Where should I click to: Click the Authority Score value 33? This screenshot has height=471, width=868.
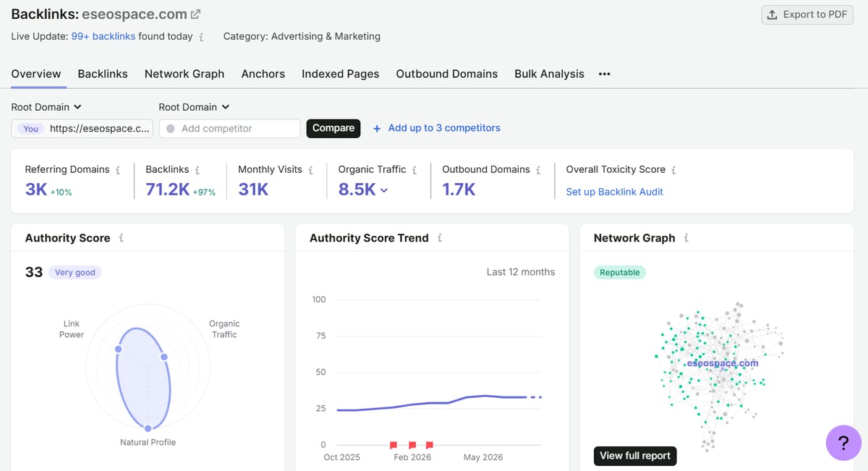point(34,272)
